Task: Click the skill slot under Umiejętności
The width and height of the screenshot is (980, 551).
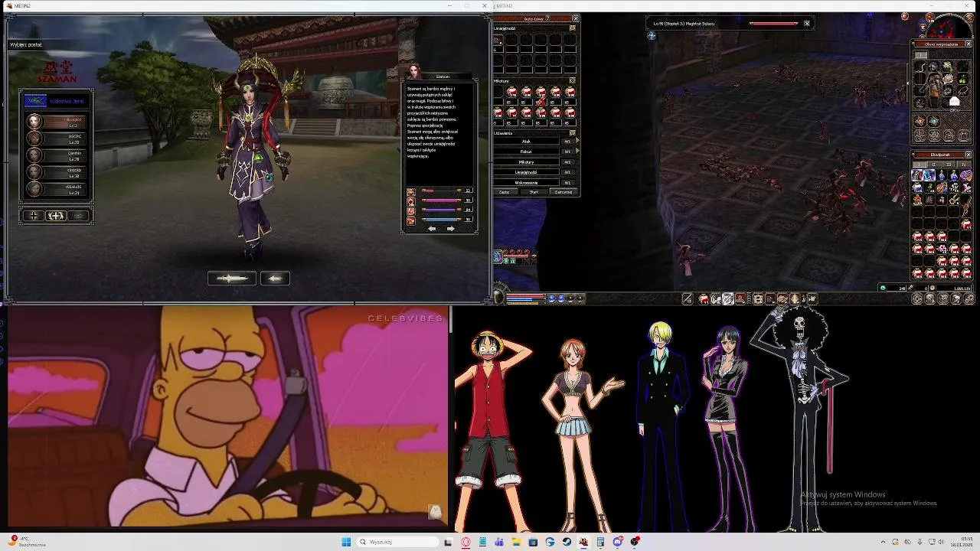Action: pos(498,40)
